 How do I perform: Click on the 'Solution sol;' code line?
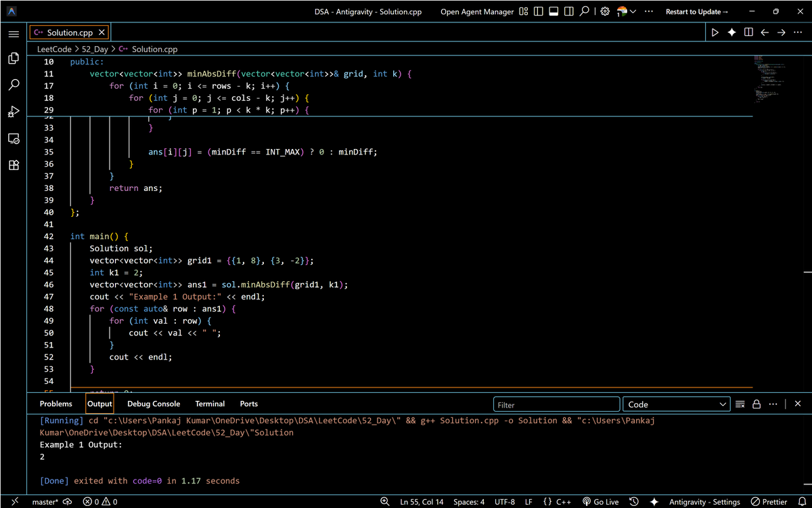121,249
